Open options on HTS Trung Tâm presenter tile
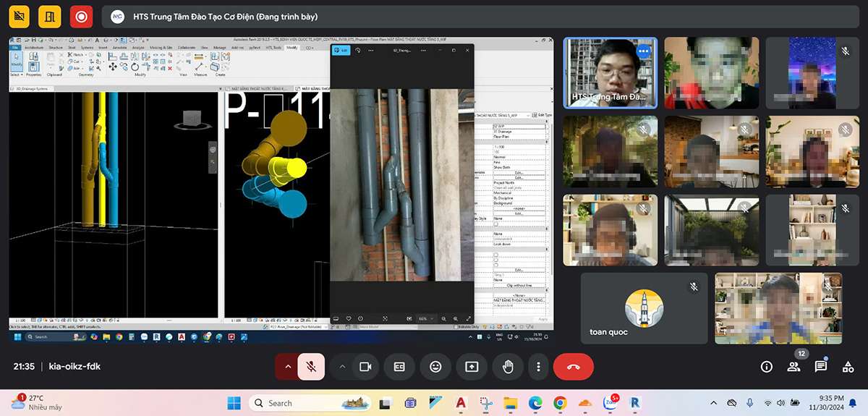Viewport: 868px width, 416px height. pos(643,51)
